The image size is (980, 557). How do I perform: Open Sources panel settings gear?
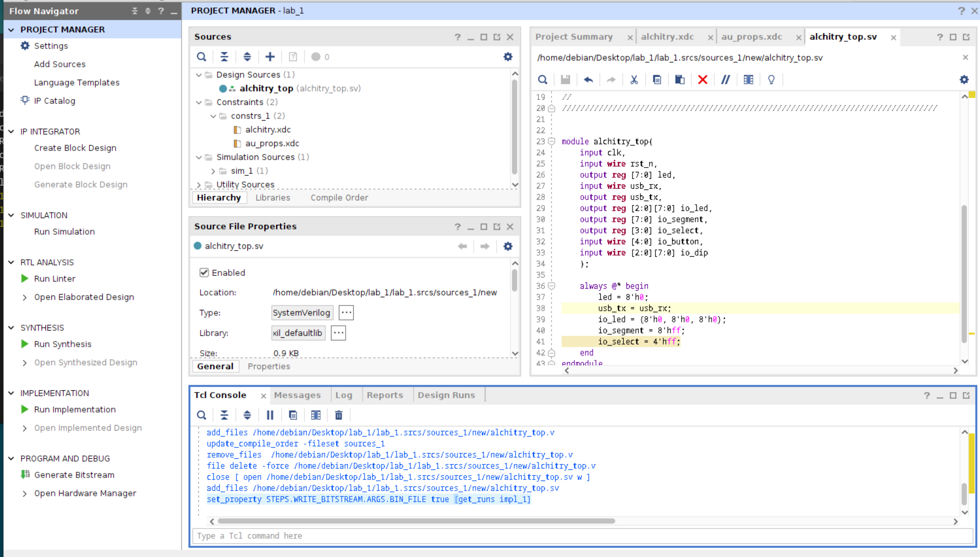tap(508, 57)
